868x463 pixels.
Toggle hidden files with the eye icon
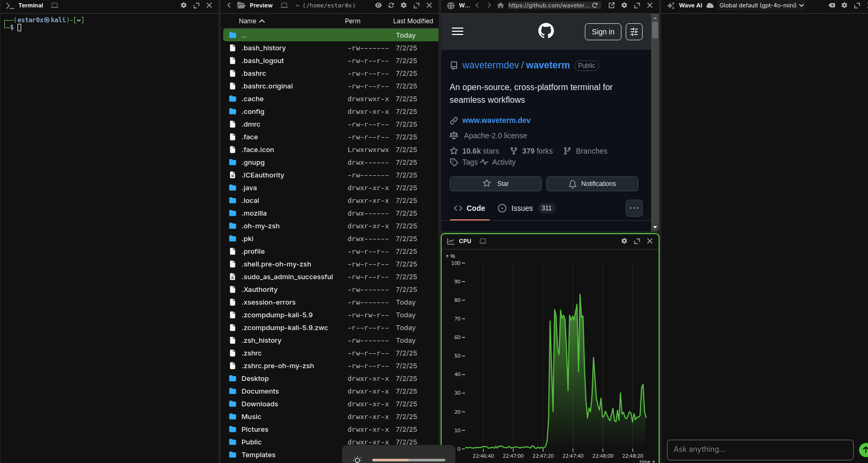378,5
